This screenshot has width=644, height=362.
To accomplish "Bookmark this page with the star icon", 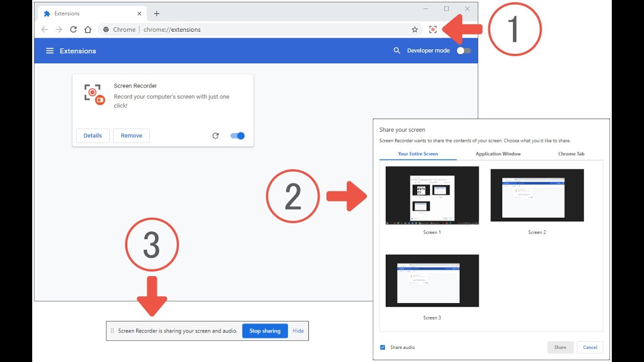I will (x=415, y=30).
